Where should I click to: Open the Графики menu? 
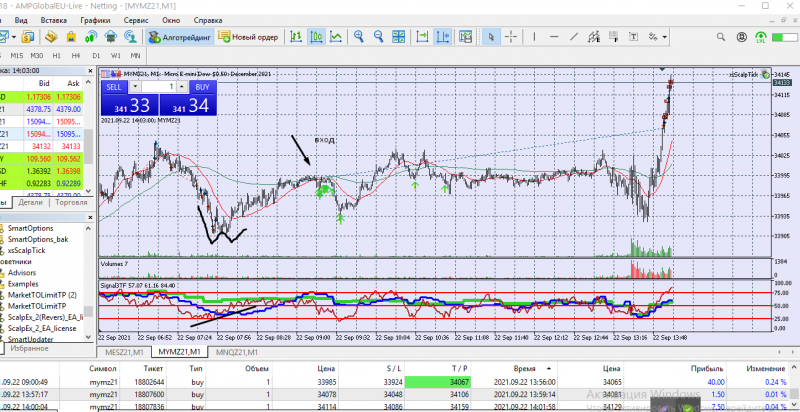96,19
